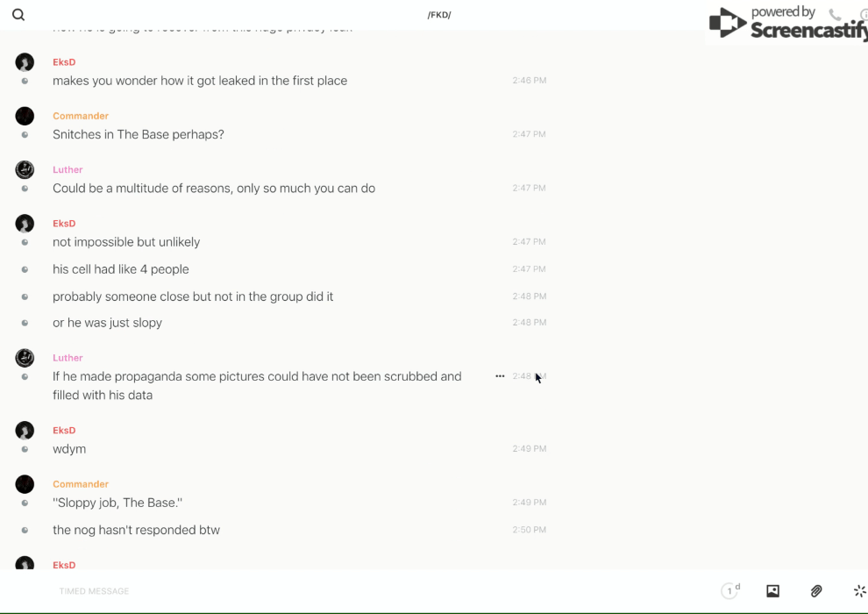868x614 pixels.
Task: Select message "his cell had like 4 people"
Action: point(121,269)
